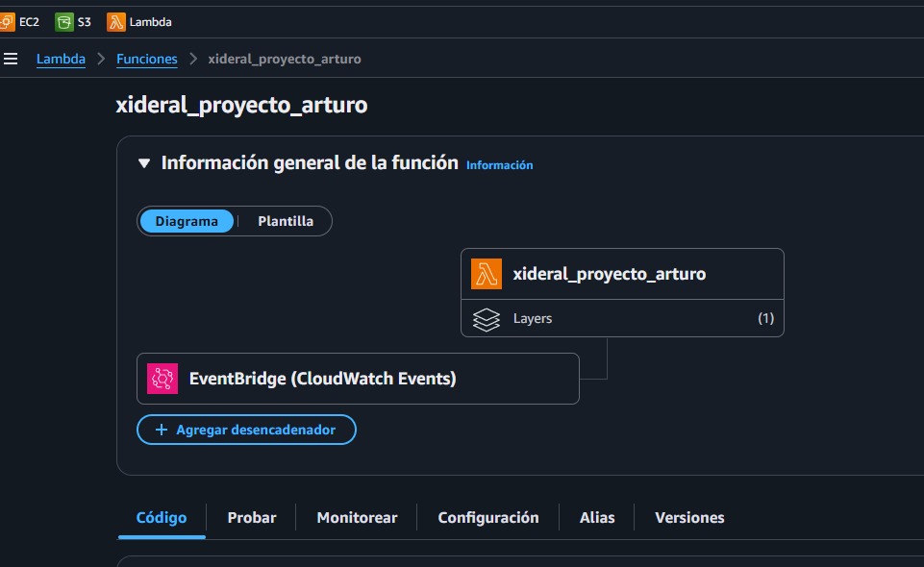Open the Monitorear tab
The height and width of the screenshot is (567, 924).
[357, 517]
